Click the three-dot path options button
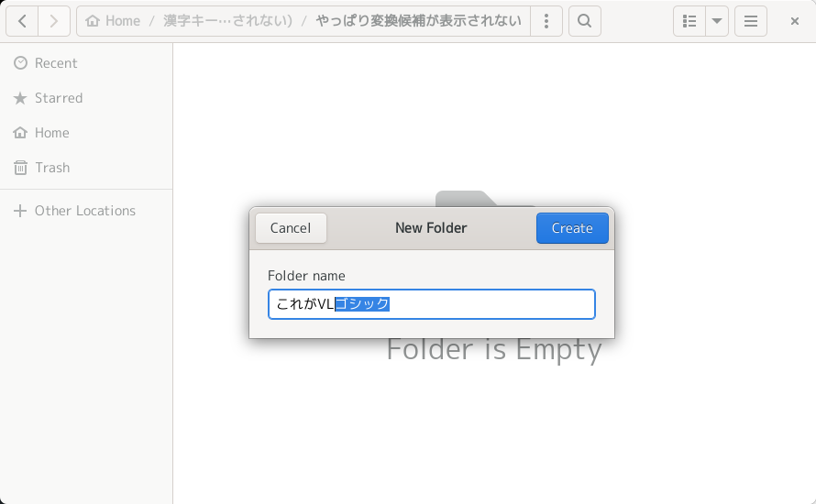This screenshot has width=816, height=504. (x=546, y=21)
